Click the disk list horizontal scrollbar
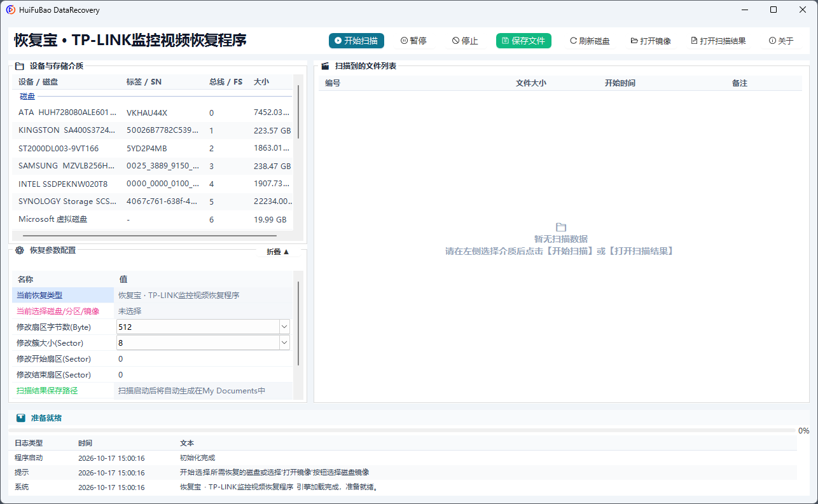Screen dimensions: 818x504 click(150, 235)
